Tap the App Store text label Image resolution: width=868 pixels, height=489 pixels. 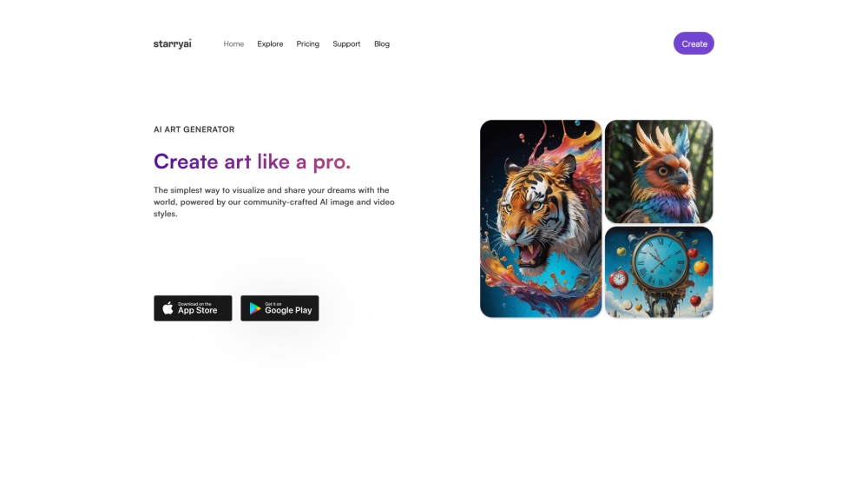coord(198,311)
